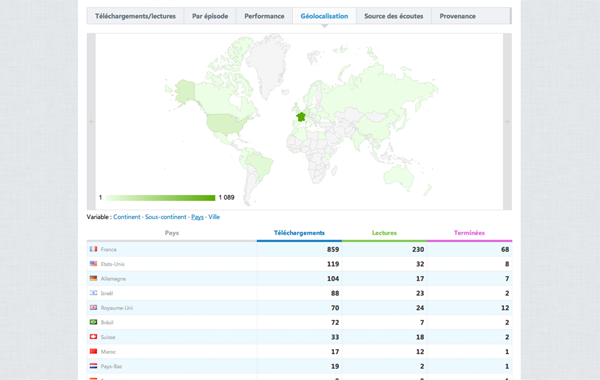The width and height of the screenshot is (600, 380).
Task: Switch to the Par épisode tab
Action: click(210, 16)
